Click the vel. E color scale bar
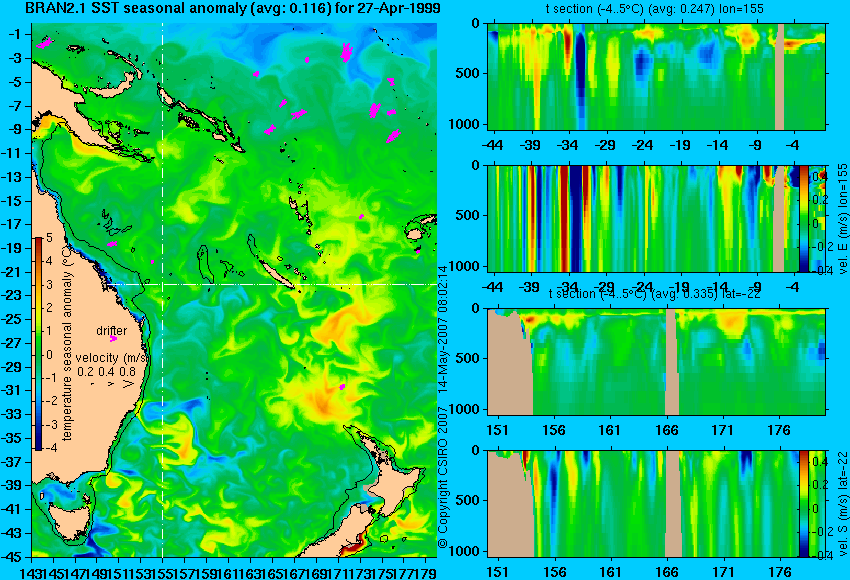 click(803, 218)
